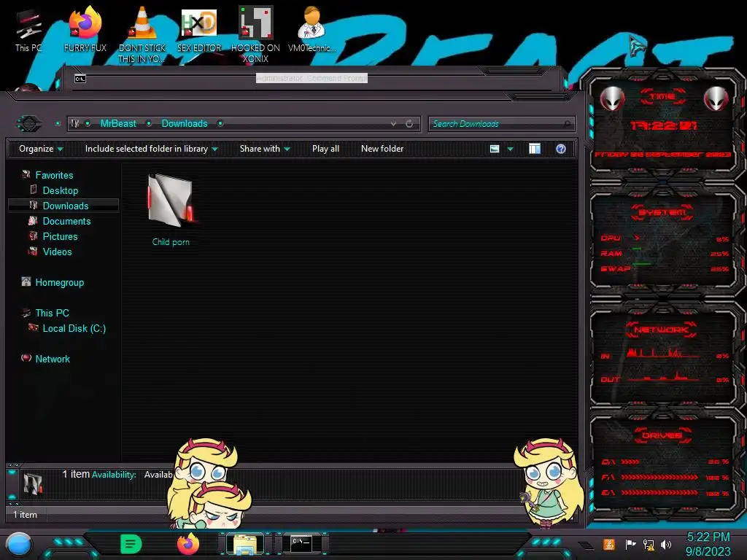This screenshot has height=560, width=747.
Task: Open the HOOKED ON XONIX desktop icon
Action: tap(255, 34)
